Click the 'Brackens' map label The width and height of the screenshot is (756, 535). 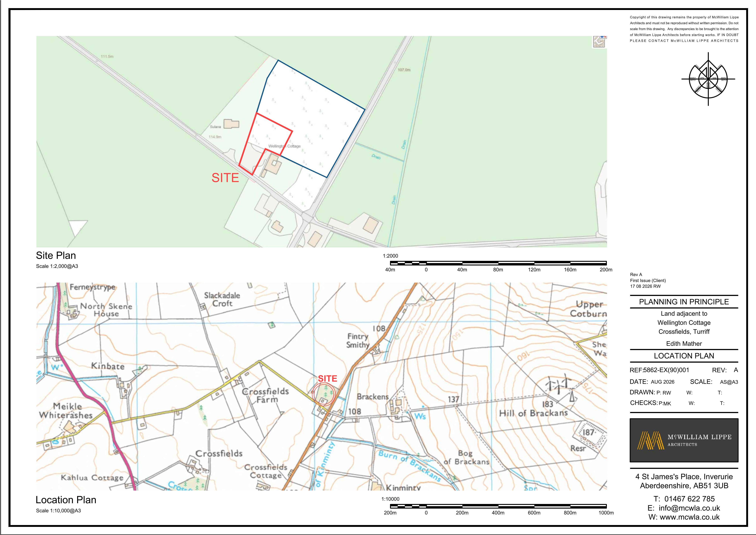click(373, 397)
